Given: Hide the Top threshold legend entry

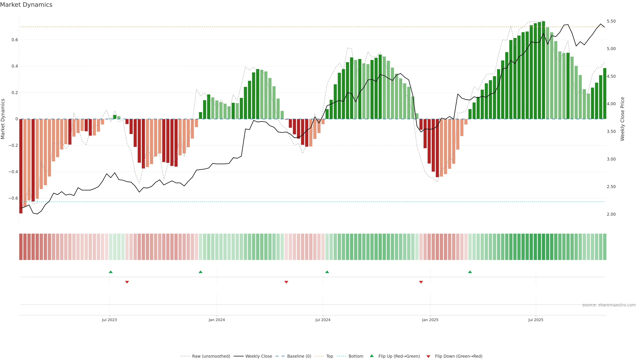Looking at the screenshot, I should click(x=330, y=356).
